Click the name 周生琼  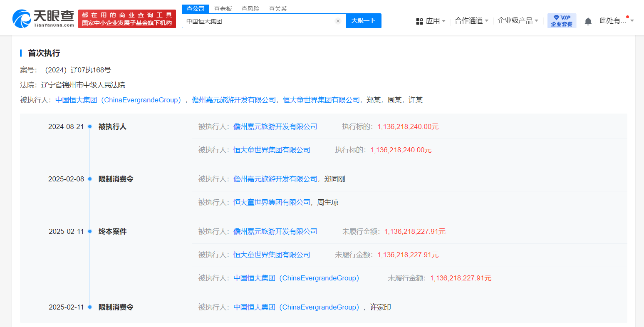tap(328, 202)
